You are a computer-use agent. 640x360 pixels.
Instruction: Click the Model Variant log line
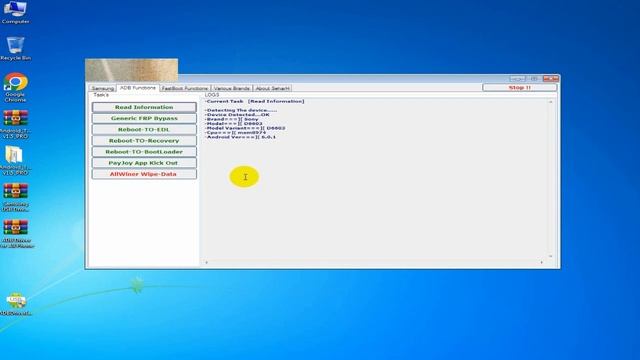(245, 128)
